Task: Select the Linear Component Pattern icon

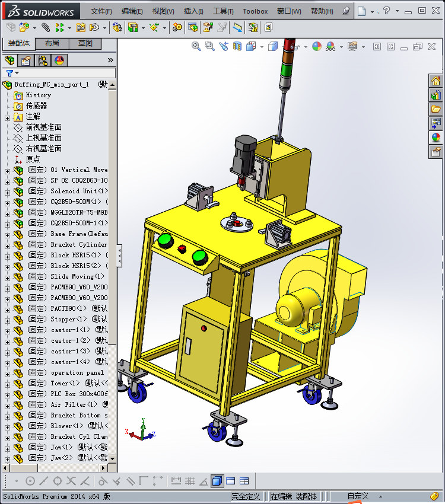Action: (x=59, y=28)
